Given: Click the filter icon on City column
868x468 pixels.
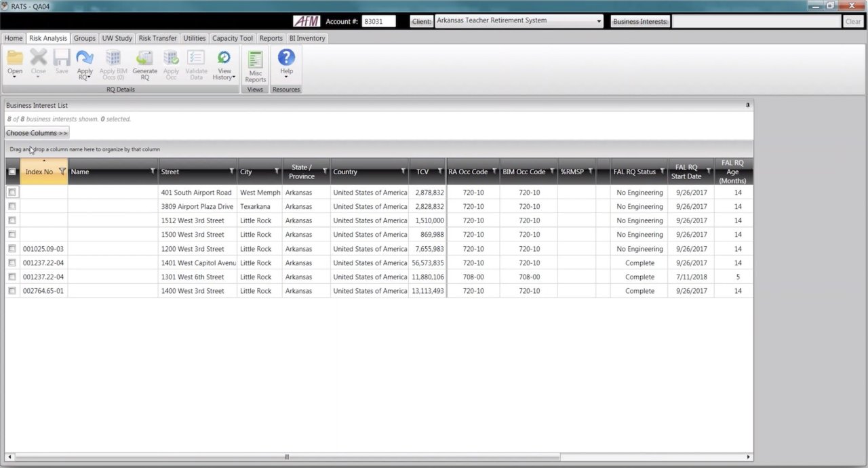Looking at the screenshot, I should (x=277, y=172).
